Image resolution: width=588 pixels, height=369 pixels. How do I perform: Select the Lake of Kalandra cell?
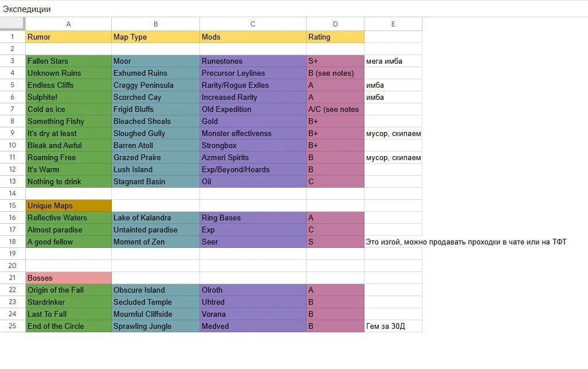click(x=156, y=217)
